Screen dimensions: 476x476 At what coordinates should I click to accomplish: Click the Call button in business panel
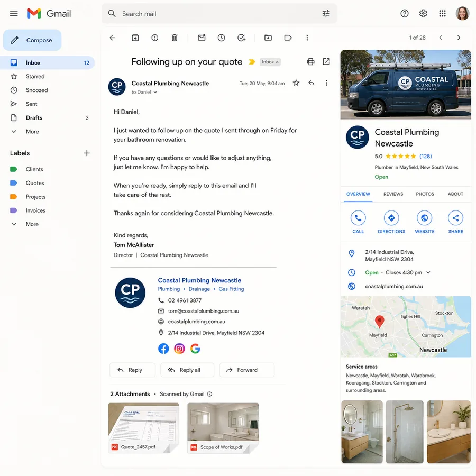(x=358, y=222)
